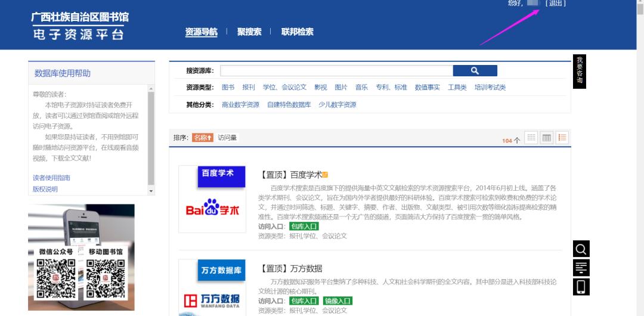644x316 pixels.
Task: Click 包库入口 button under 百度学术
Action: coord(304,227)
